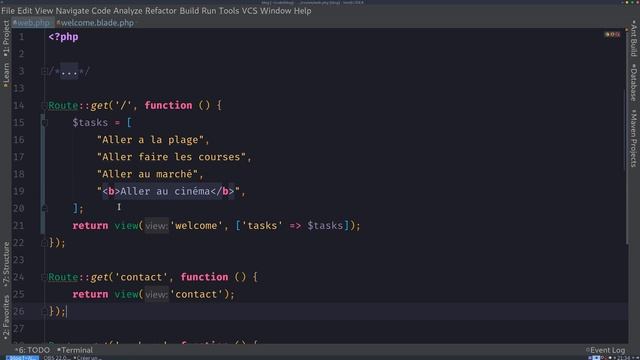Viewport: 640px width, 360px height.
Task: Open the Analyze menu
Action: tap(128, 11)
